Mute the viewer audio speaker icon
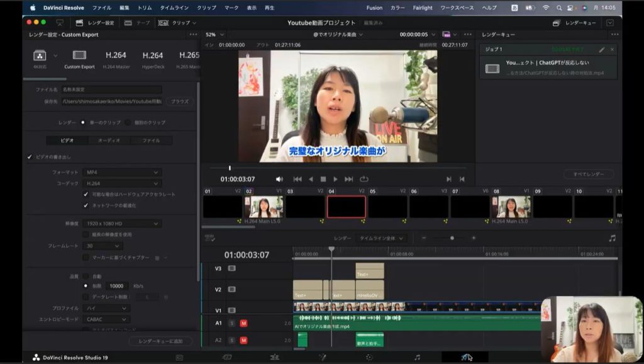This screenshot has width=644, height=364. click(x=279, y=179)
